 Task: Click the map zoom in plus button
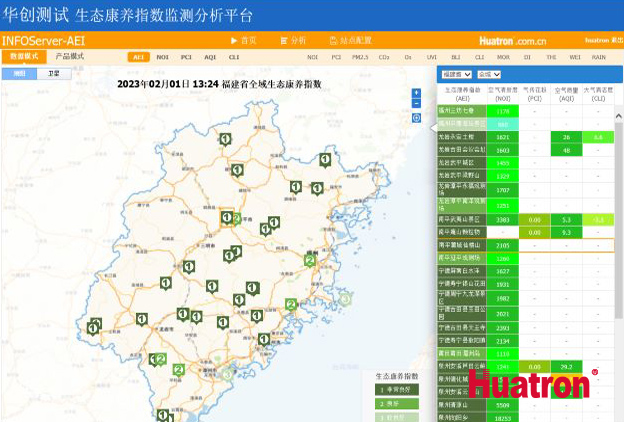click(416, 93)
